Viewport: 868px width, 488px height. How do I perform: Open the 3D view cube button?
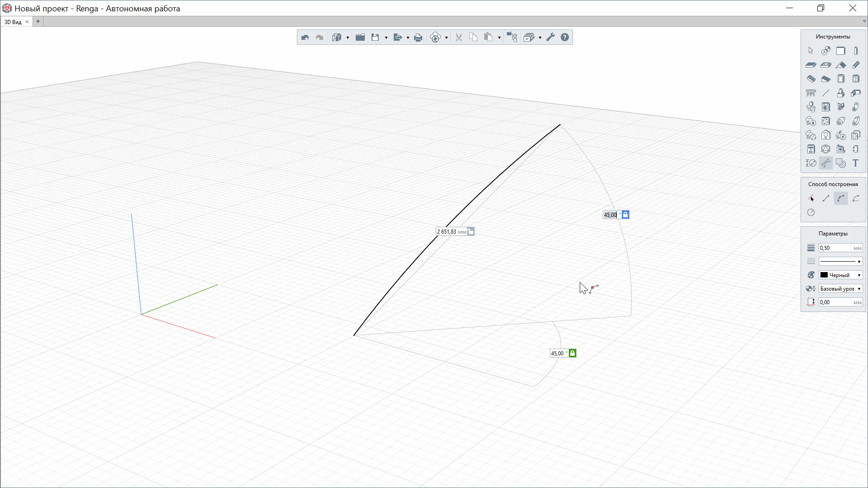pyautogui.click(x=337, y=38)
